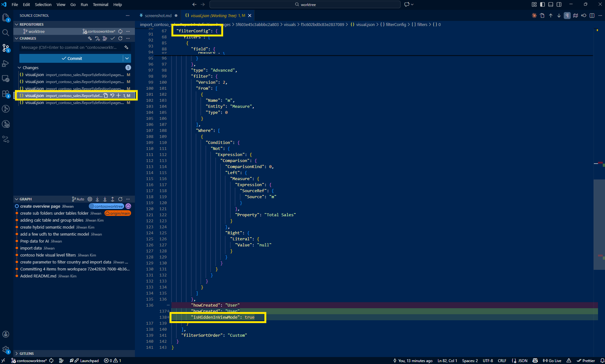Click the overview ruler slider on the right
The image size is (605, 364).
[x=599, y=224]
